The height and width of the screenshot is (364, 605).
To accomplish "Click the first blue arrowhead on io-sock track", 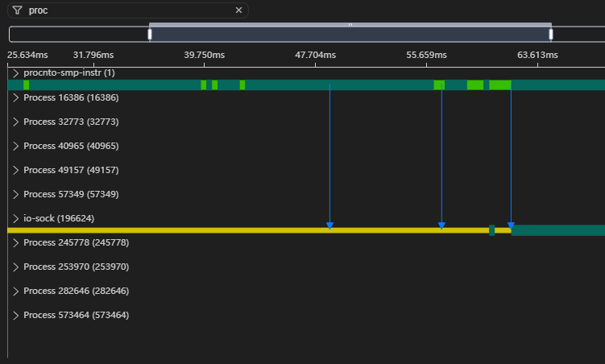I will (329, 225).
